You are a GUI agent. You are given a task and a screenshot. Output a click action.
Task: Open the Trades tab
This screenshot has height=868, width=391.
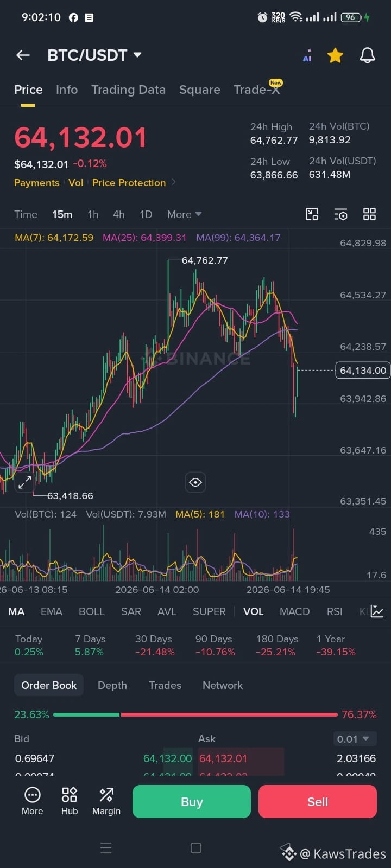pyautogui.click(x=165, y=685)
